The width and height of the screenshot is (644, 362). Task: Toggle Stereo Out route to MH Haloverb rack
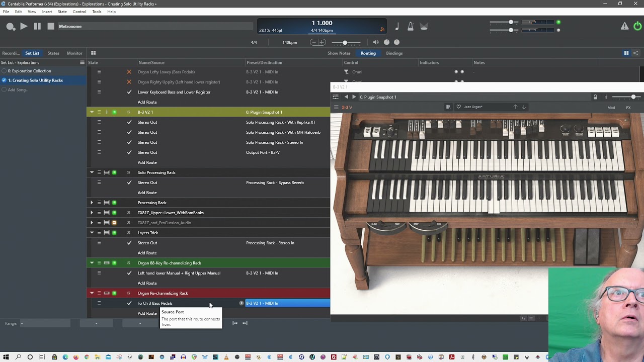129,132
